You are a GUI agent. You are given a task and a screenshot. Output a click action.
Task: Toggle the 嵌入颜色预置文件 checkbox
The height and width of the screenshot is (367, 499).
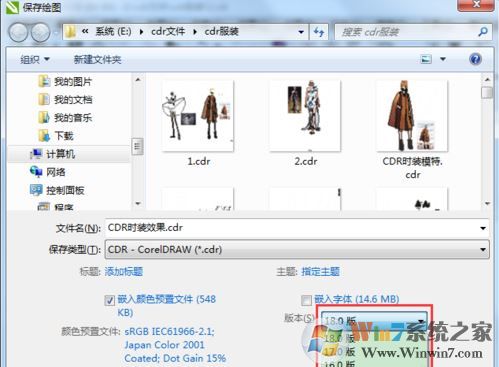pyautogui.click(x=109, y=300)
